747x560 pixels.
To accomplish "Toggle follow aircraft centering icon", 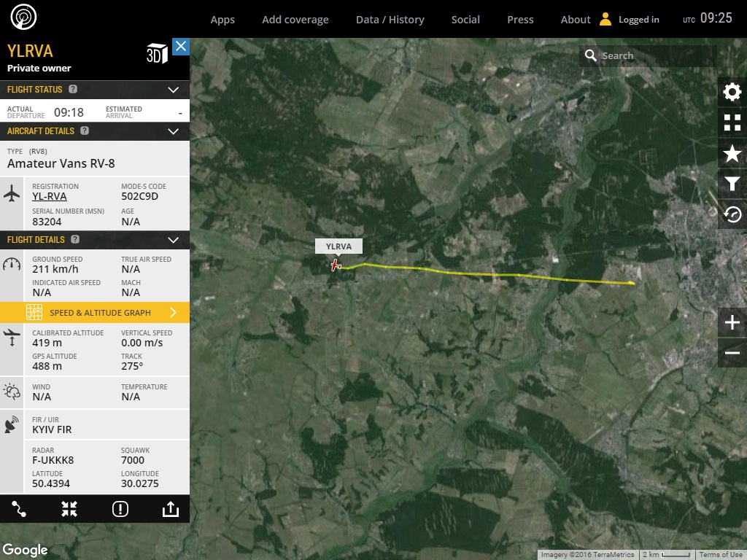I will pyautogui.click(x=69, y=509).
